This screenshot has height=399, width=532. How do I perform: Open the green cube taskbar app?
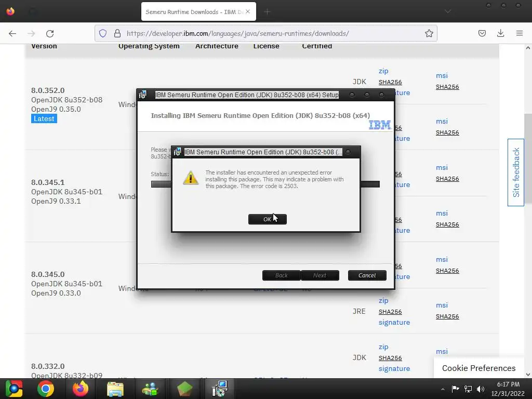point(184,389)
